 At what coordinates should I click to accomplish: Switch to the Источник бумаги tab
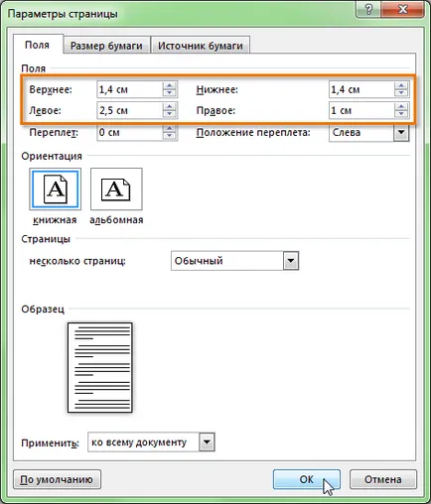[201, 46]
